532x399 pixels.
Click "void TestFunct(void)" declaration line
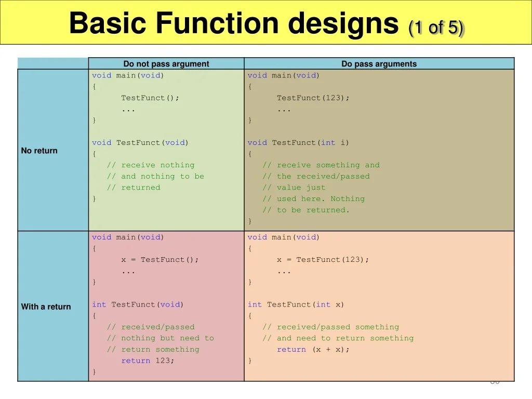[x=140, y=143]
